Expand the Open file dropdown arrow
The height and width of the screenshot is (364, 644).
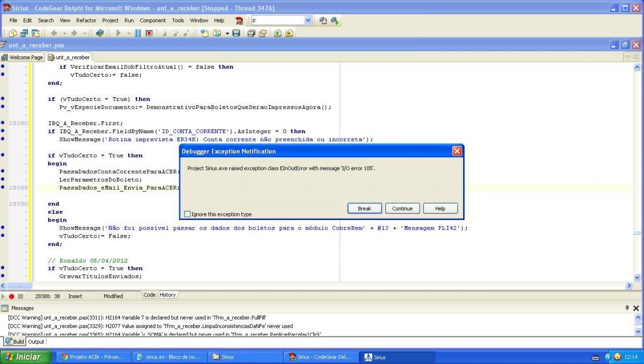[x=227, y=33]
